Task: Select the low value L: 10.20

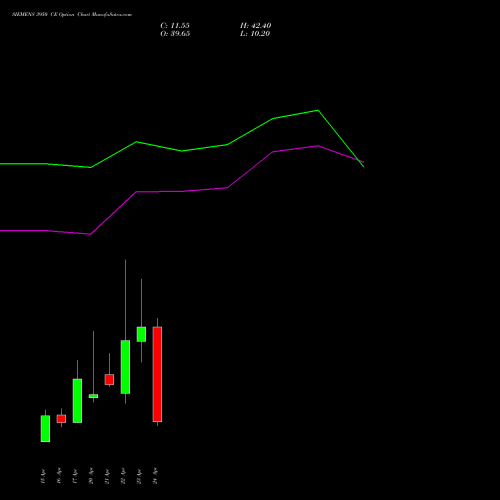Action: click(x=255, y=34)
